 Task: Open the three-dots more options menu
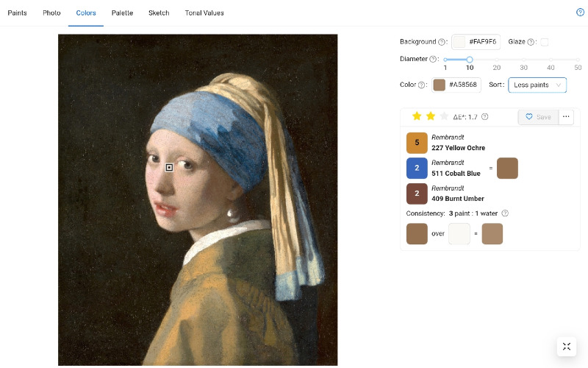(x=566, y=117)
